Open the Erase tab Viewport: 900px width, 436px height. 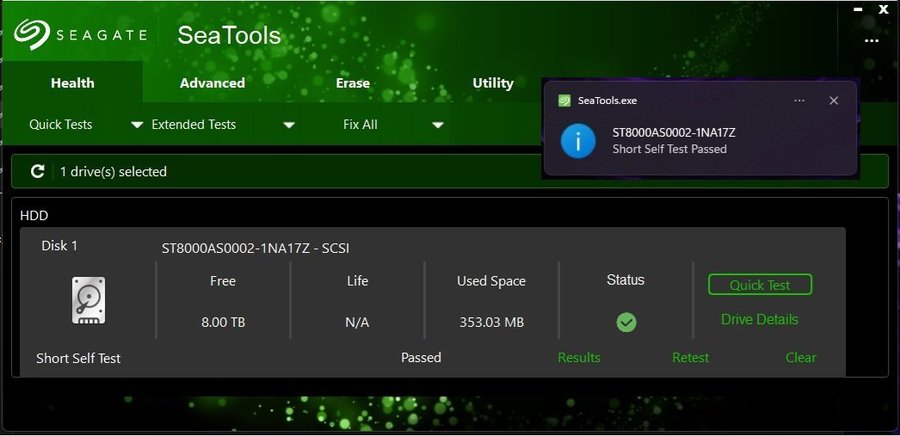[353, 83]
